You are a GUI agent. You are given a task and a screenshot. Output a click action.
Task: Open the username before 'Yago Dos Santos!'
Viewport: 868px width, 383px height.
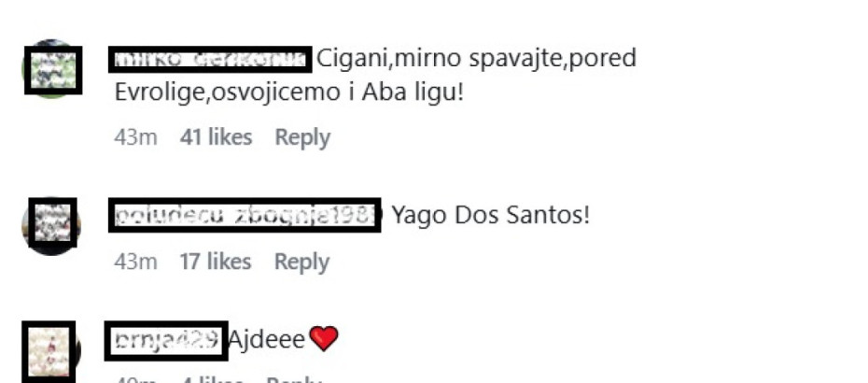pos(245,215)
